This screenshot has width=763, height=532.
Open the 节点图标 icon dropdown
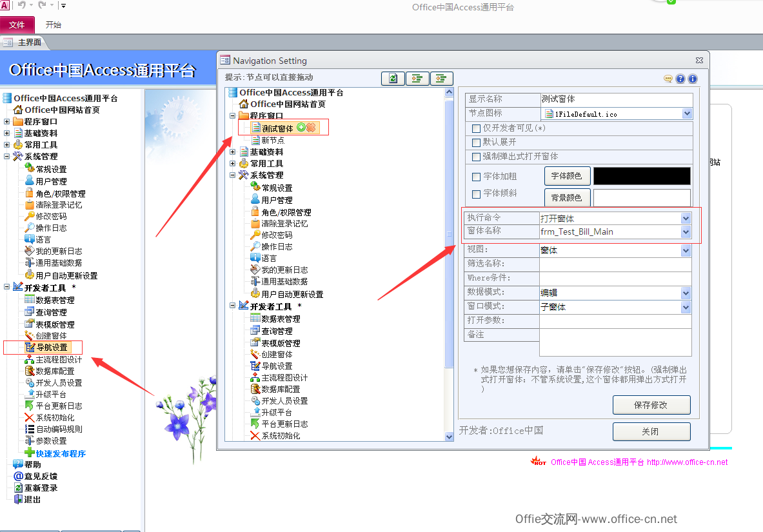(x=687, y=113)
